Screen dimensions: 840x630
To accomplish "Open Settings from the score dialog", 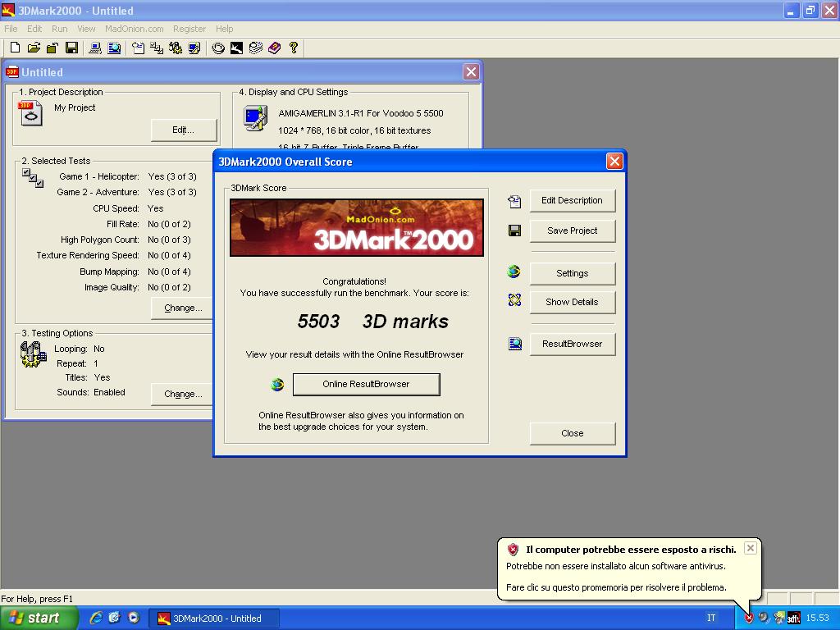I will pos(572,273).
